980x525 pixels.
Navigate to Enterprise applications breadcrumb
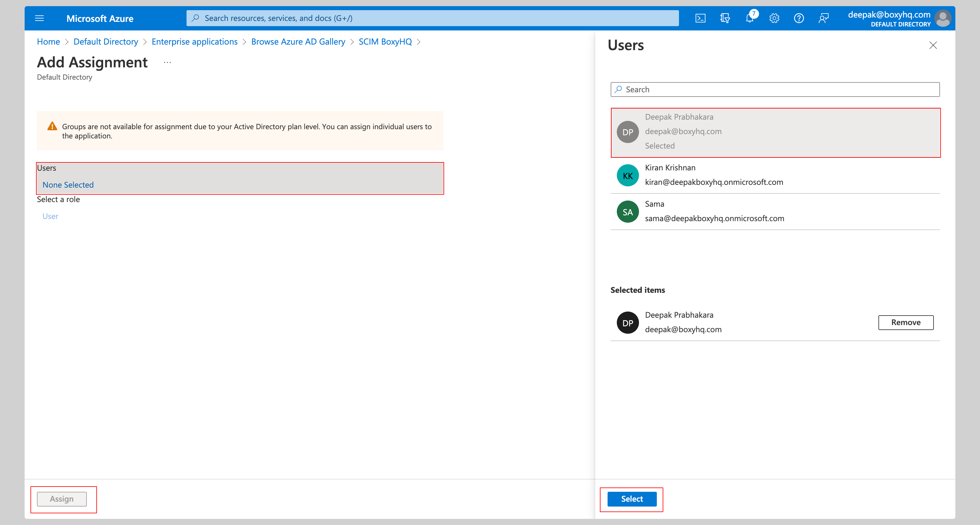coord(195,42)
